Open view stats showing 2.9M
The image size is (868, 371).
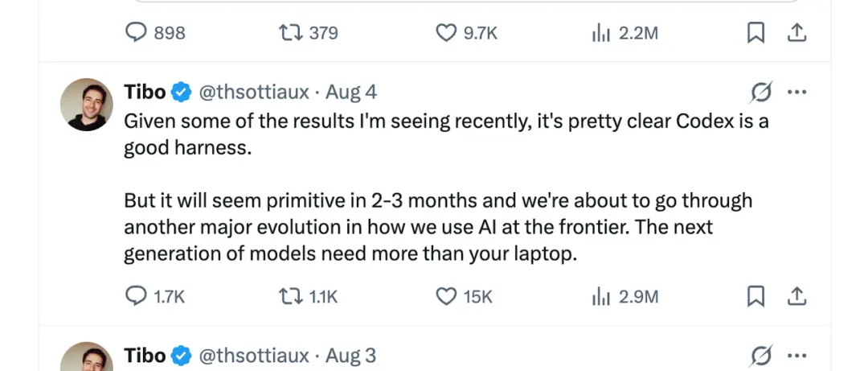coord(624,297)
